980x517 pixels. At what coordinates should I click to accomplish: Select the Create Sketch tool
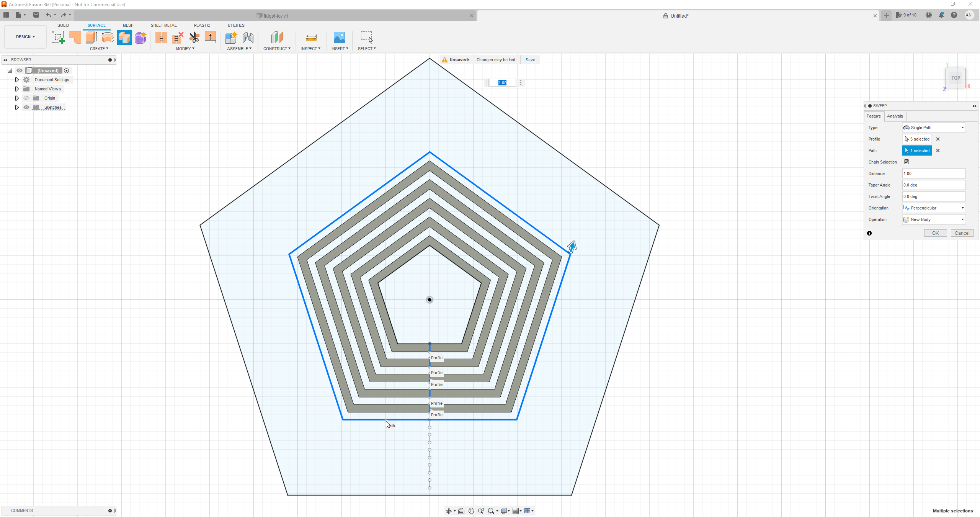coord(58,37)
